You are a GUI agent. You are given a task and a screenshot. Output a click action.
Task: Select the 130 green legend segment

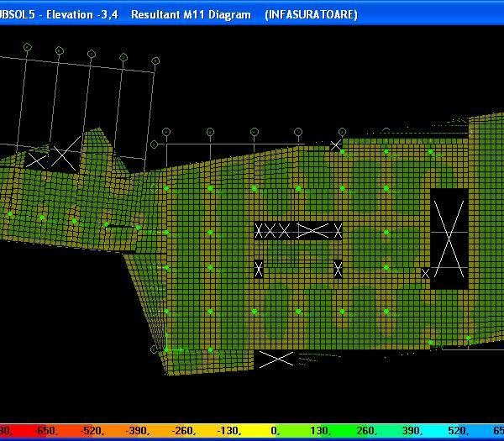tap(320, 430)
